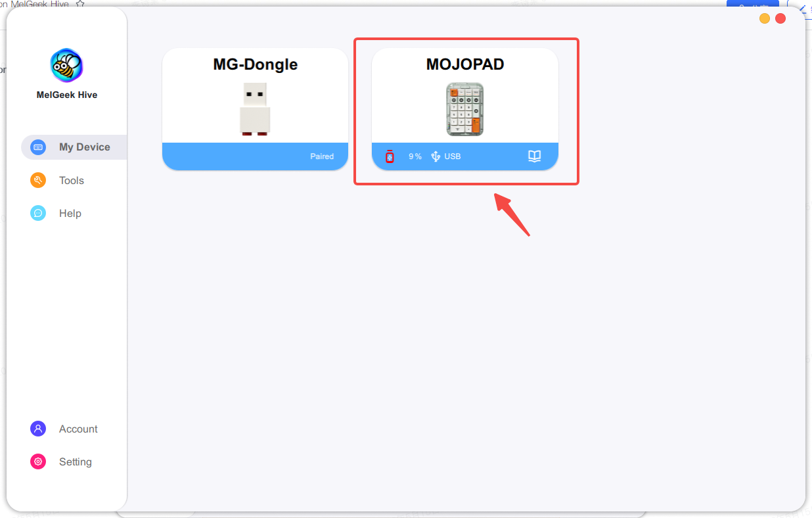The width and height of the screenshot is (812, 518).
Task: Select the My Device keyboard icon
Action: (38, 147)
